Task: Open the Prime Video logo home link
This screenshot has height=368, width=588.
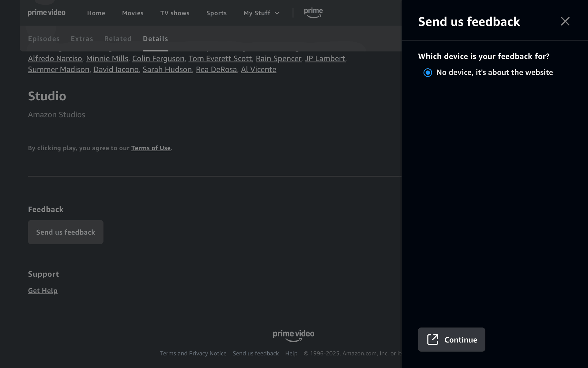Action: tap(47, 13)
